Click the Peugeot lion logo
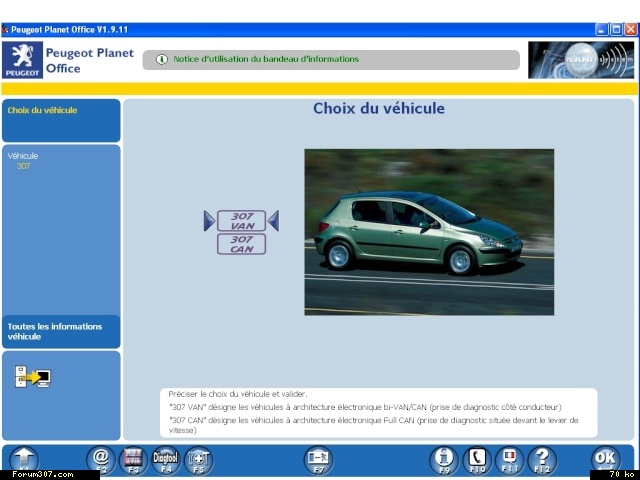This screenshot has width=640, height=480. pyautogui.click(x=22, y=60)
